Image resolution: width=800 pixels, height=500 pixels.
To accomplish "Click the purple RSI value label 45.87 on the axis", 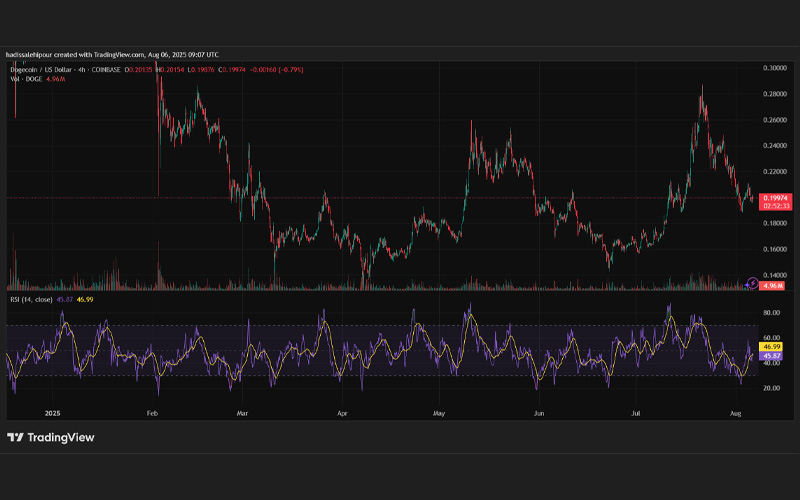I will pos(771,356).
